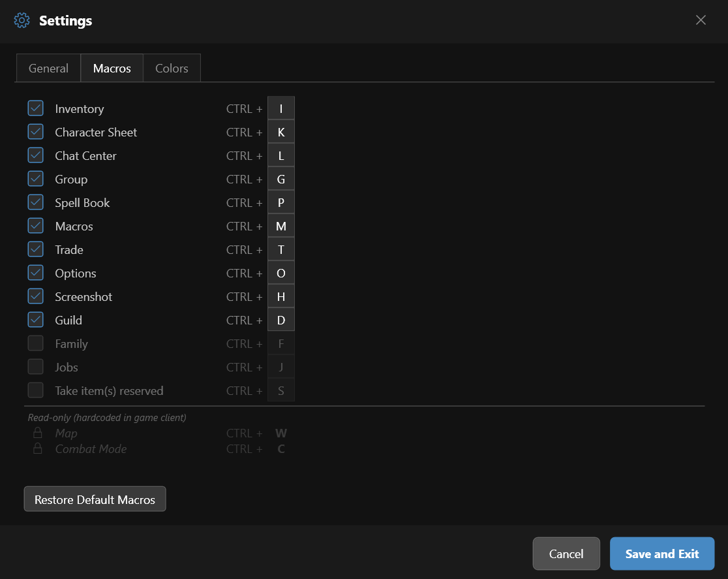Click the Inventory key field showing I
Screen dimensions: 728x579
coord(281,108)
